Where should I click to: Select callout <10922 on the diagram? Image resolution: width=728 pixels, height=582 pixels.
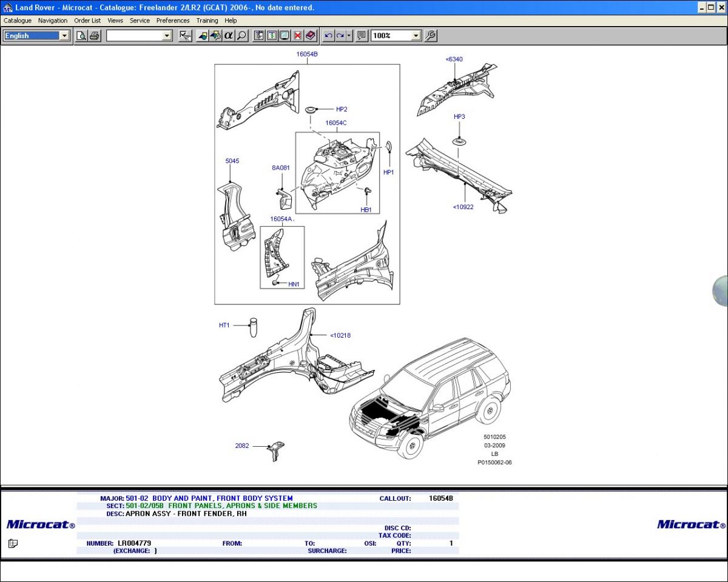pos(463,207)
